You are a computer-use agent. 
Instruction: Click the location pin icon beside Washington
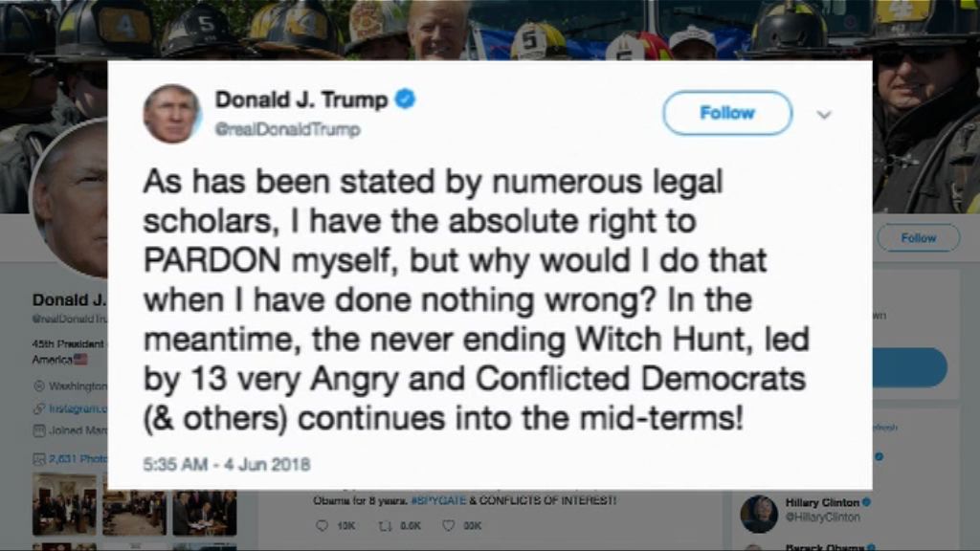click(x=38, y=386)
